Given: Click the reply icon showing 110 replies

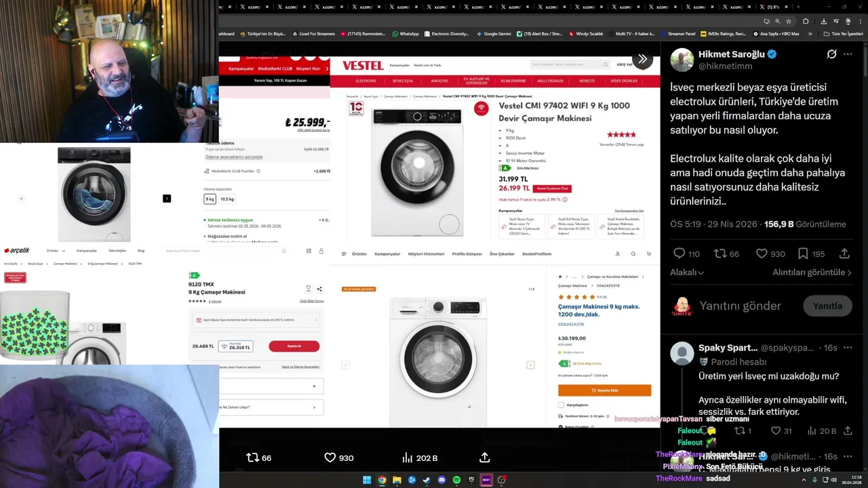Looking at the screenshot, I should (x=679, y=253).
